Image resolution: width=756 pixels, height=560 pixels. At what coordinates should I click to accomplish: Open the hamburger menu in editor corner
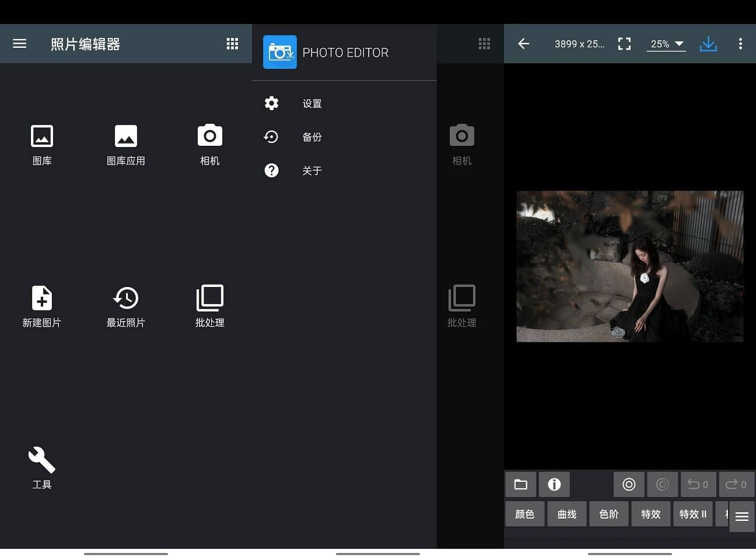(x=741, y=516)
